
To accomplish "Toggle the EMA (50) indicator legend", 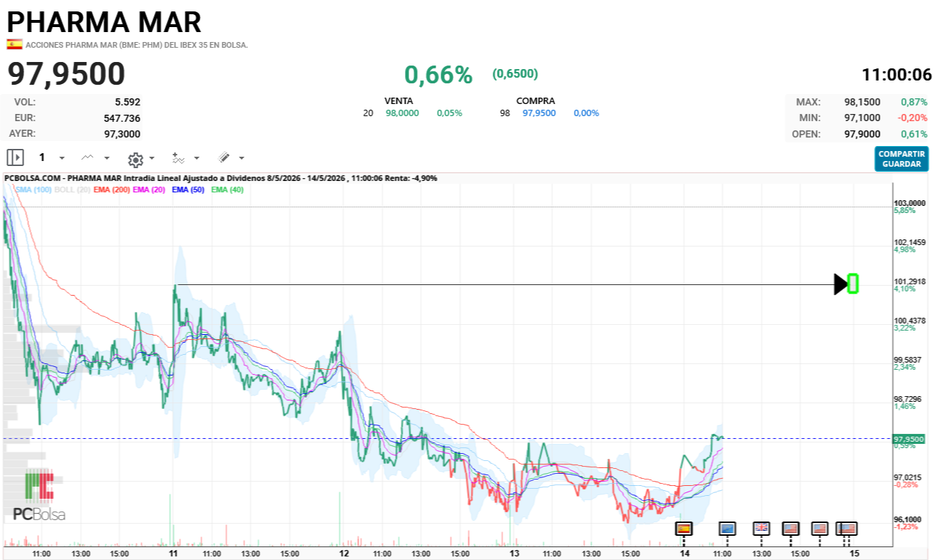I will tap(189, 190).
